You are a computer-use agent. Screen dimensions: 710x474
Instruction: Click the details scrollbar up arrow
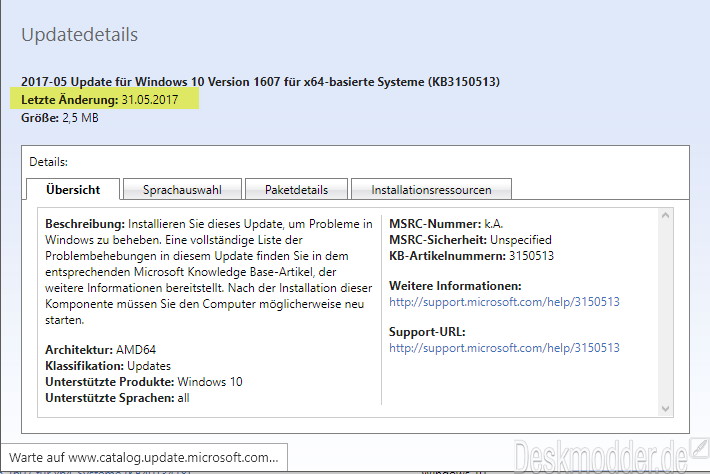coord(665,215)
